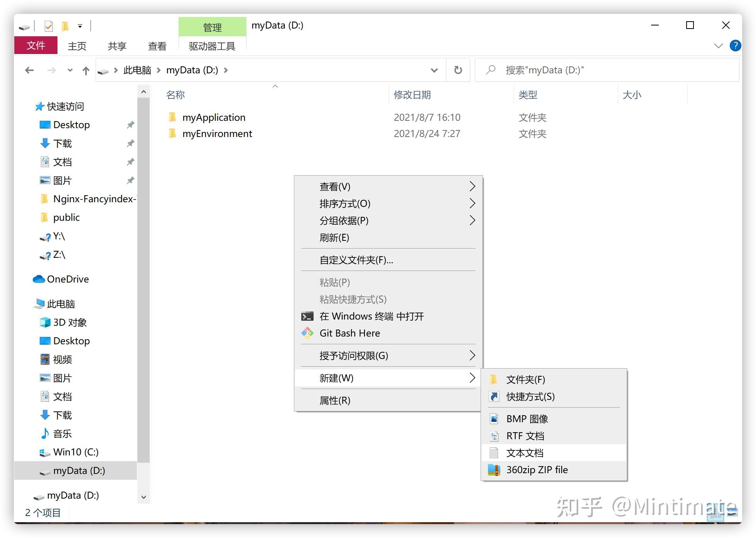Open the recent locations dropdown arrow

click(x=70, y=70)
